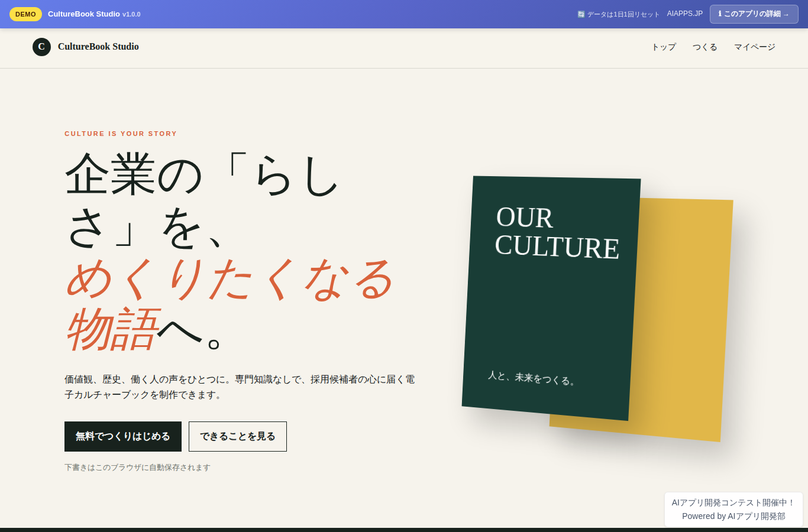This screenshot has width=808, height=532.
Task: Start with 無料でつくりはじめる button
Action: point(123,436)
